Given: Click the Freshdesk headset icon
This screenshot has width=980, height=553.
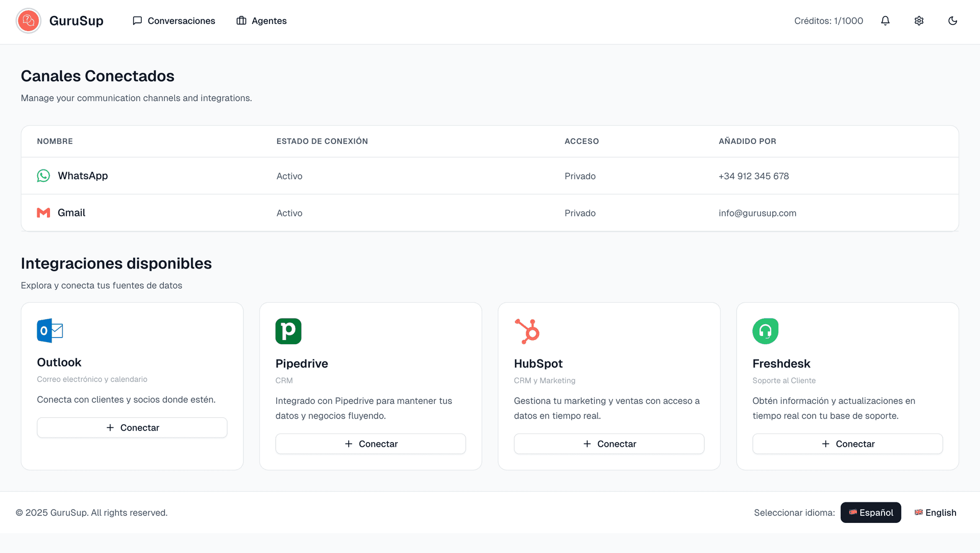Looking at the screenshot, I should [765, 331].
